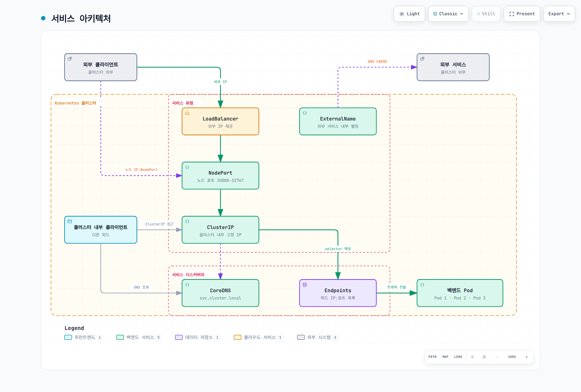The image size is (581, 392).
Task: Open the Classic style dropdown
Action: coord(448,14)
